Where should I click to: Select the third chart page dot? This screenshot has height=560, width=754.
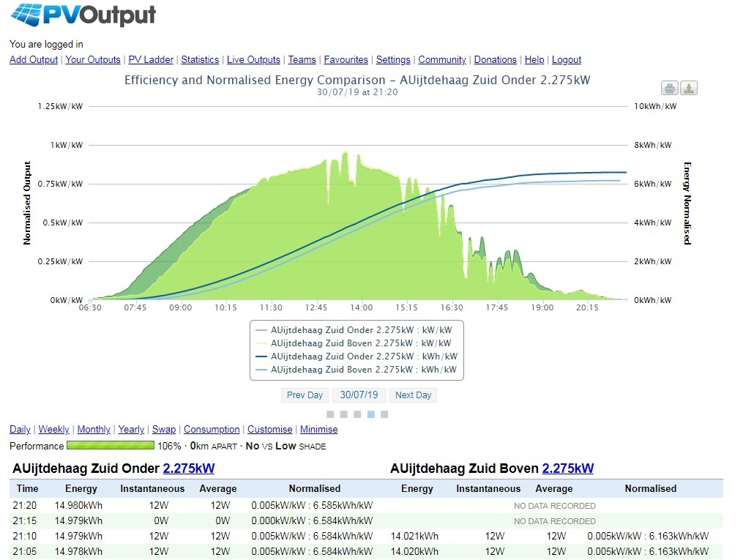coord(357,414)
